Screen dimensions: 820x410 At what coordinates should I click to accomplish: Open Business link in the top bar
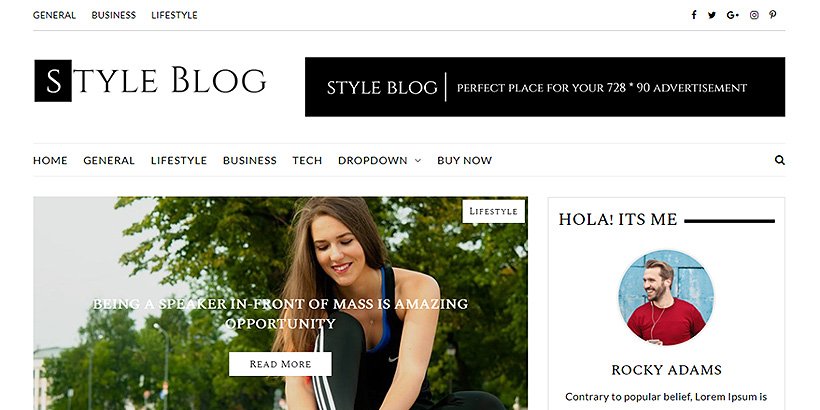(113, 15)
